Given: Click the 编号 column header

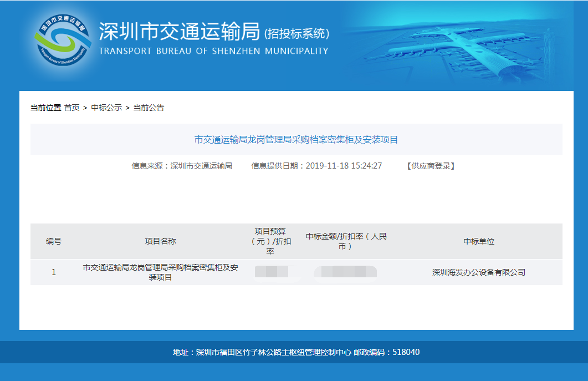Looking at the screenshot, I should click(x=54, y=241).
